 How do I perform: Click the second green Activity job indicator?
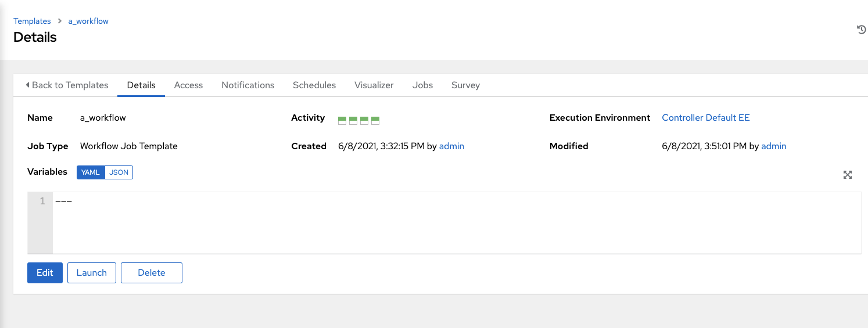click(x=353, y=121)
